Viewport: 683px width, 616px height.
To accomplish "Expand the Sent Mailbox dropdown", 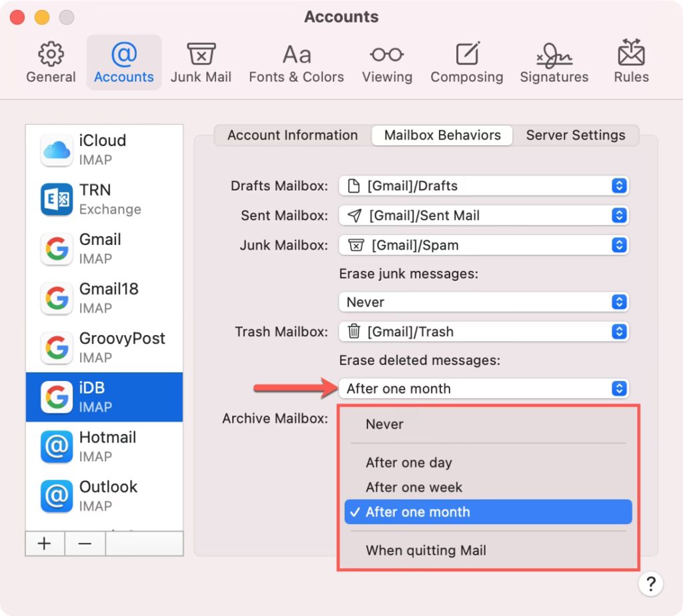I will point(484,216).
